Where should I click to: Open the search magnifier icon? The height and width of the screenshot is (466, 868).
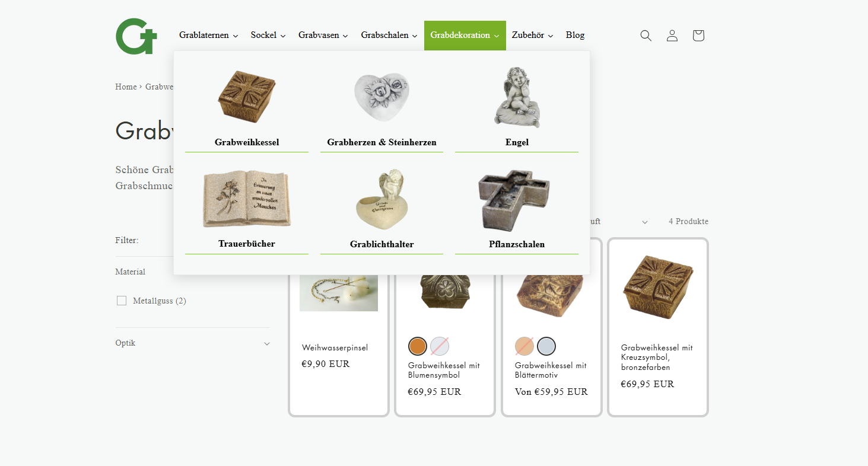point(646,36)
